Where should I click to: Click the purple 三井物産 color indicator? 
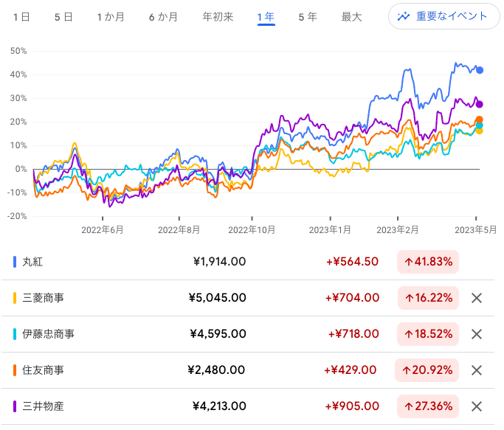pos(15,406)
